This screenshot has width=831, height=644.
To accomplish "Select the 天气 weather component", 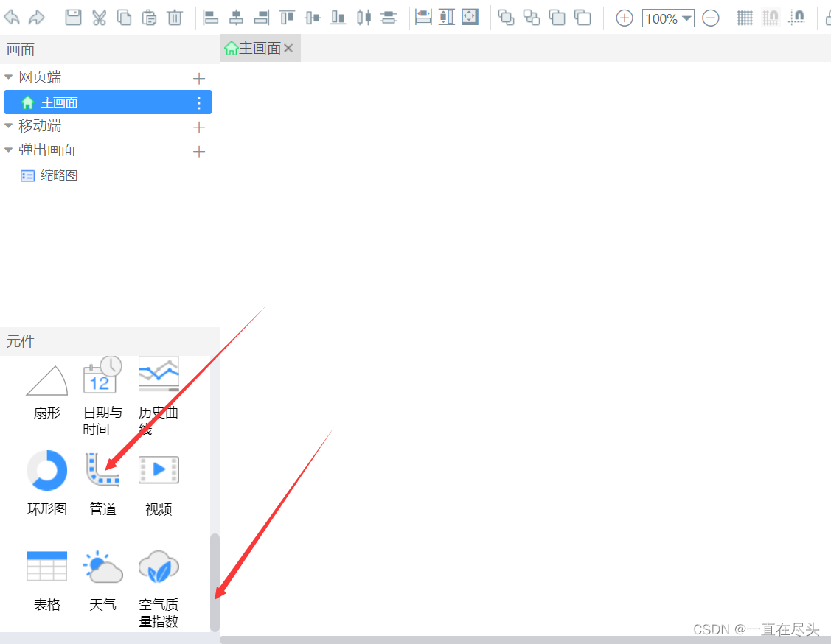I will (102, 580).
